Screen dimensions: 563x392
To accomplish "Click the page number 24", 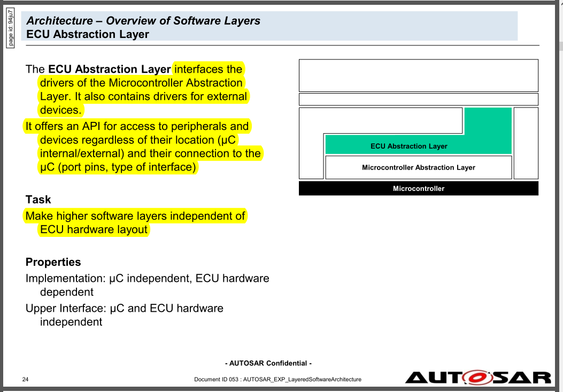I will (25, 379).
